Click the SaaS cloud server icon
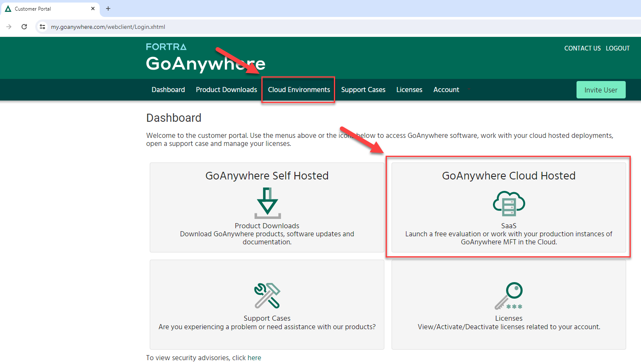This screenshot has width=641, height=364. 509,204
